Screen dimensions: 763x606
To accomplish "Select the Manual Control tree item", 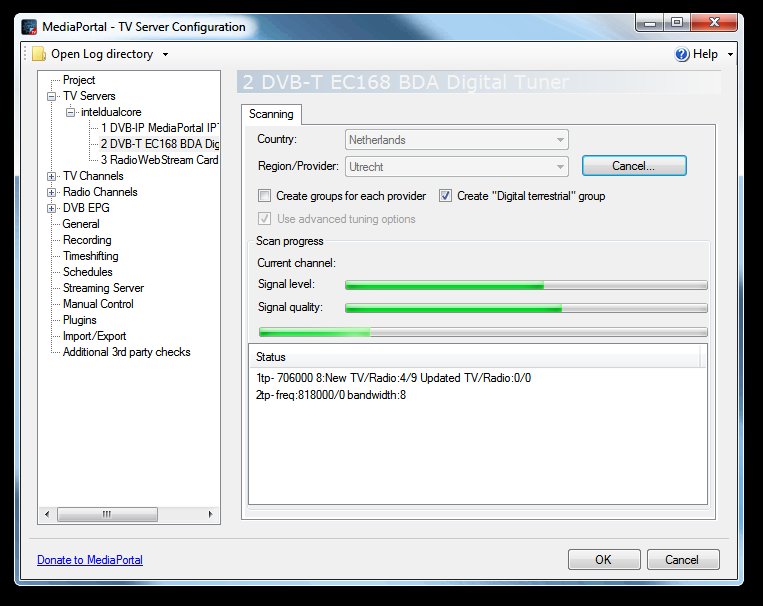I will point(98,304).
